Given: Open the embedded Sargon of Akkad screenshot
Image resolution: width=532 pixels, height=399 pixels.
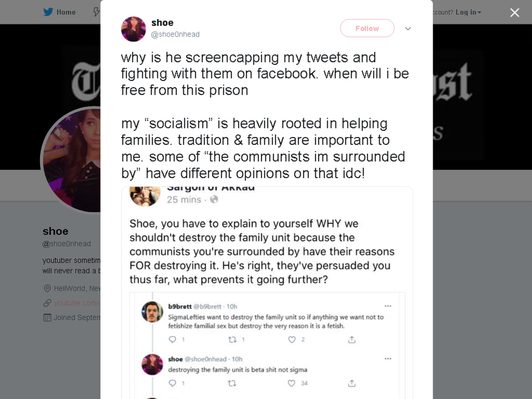Looking at the screenshot, I should (267, 293).
